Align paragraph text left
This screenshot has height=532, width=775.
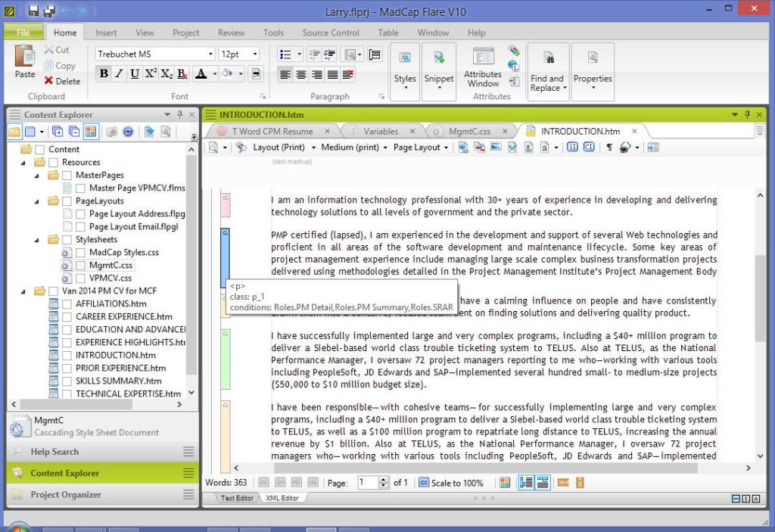click(x=285, y=74)
